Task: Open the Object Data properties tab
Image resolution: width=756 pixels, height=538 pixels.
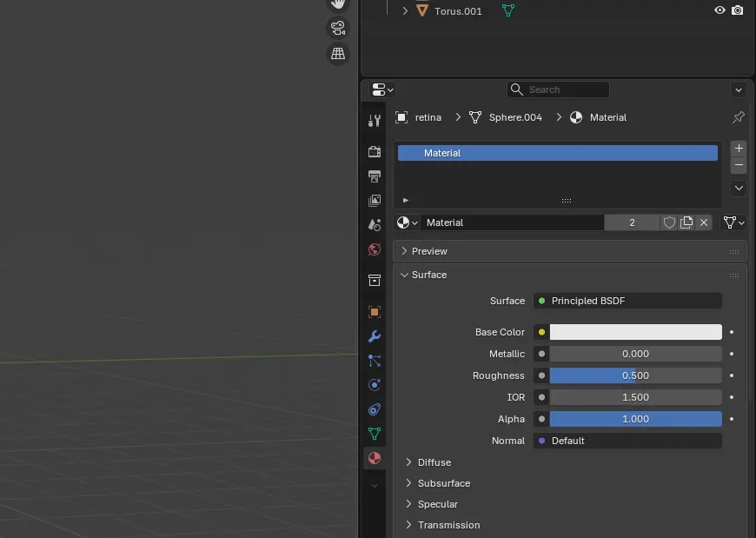Action: (x=375, y=434)
